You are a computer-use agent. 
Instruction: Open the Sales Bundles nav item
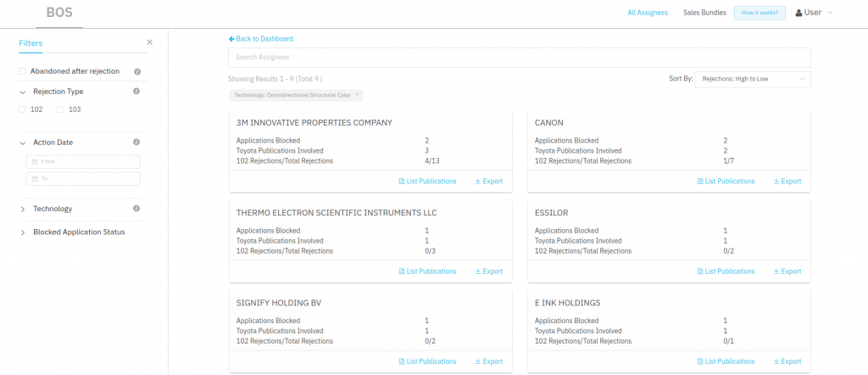click(704, 13)
